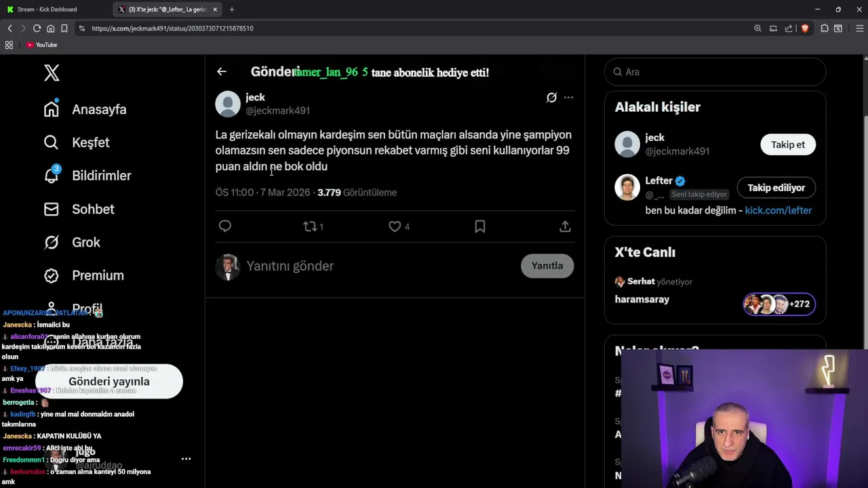The width and height of the screenshot is (868, 488).
Task: Close the X jeck post browser tab
Action: [x=215, y=9]
